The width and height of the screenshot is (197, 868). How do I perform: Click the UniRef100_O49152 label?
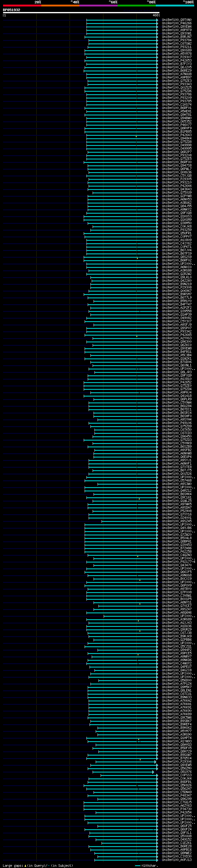coord(176,839)
